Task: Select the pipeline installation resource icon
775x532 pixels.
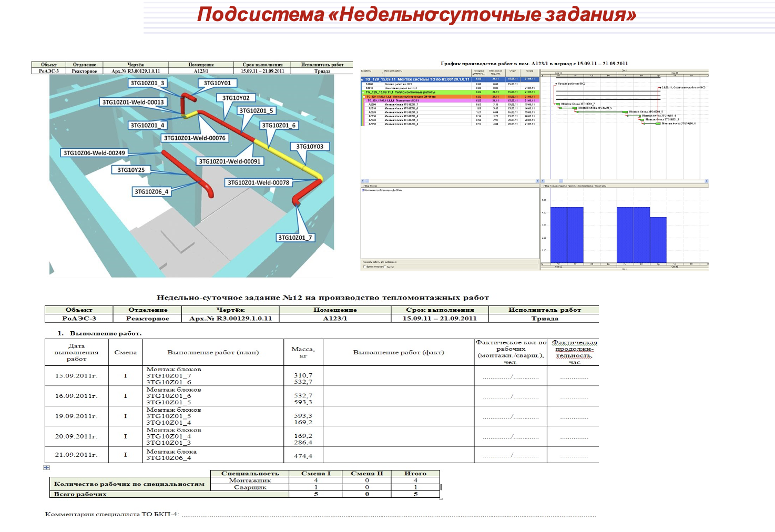Action: (x=363, y=190)
